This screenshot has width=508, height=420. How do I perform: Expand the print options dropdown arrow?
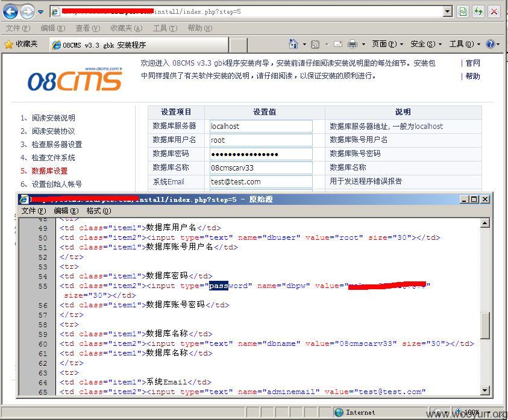[x=363, y=44]
